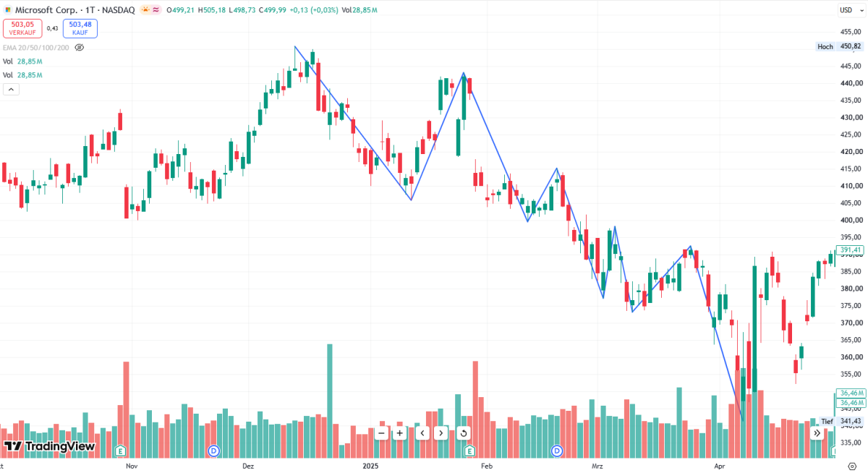Collapse the indicator legend with the chevron
Screen dimensions: 868x473
[x=11, y=89]
